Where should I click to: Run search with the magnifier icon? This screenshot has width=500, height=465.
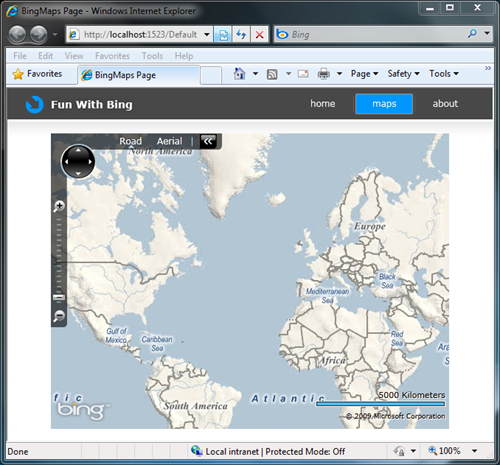(x=472, y=34)
